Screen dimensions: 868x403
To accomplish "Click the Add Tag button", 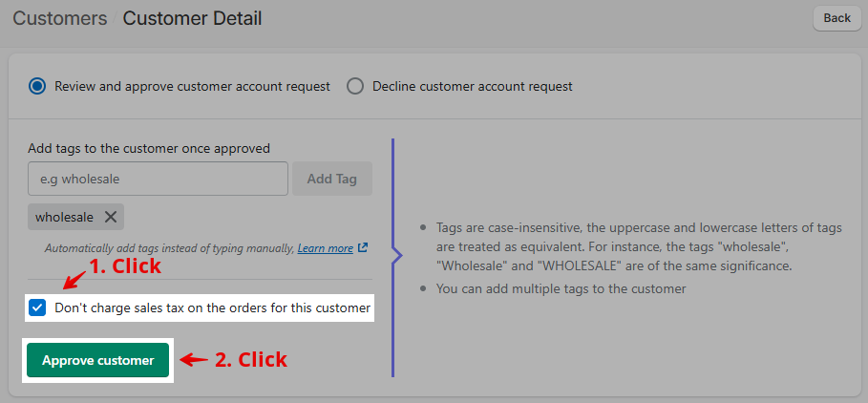I will pos(332,179).
